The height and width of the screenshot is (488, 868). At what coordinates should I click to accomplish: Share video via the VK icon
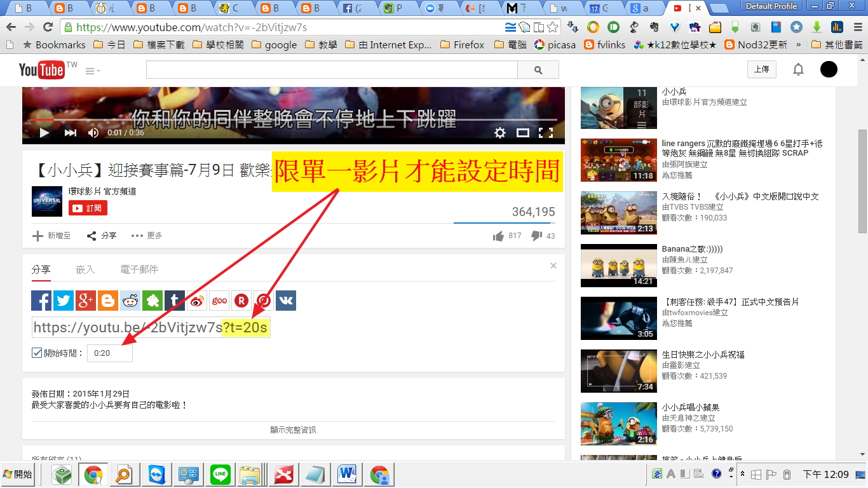[x=286, y=301]
